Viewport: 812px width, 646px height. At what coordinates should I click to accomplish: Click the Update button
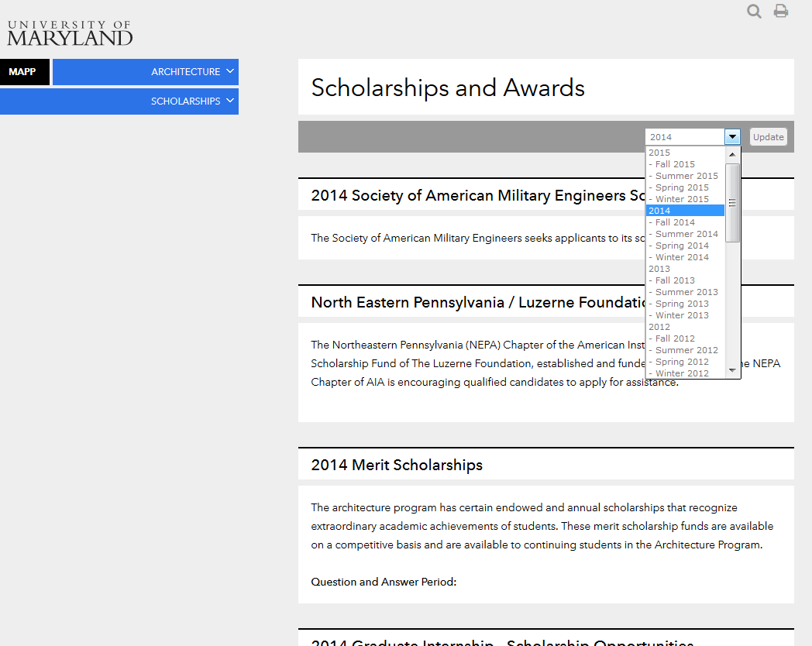(x=768, y=136)
